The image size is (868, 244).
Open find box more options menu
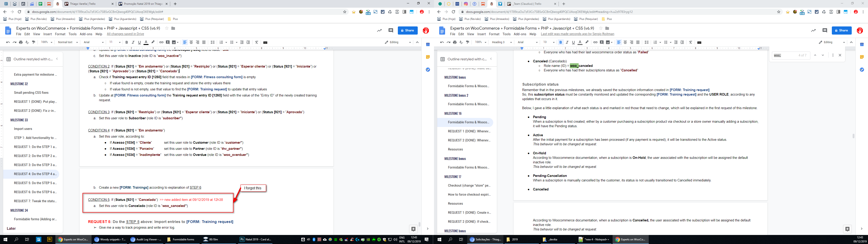pyautogui.click(x=833, y=55)
